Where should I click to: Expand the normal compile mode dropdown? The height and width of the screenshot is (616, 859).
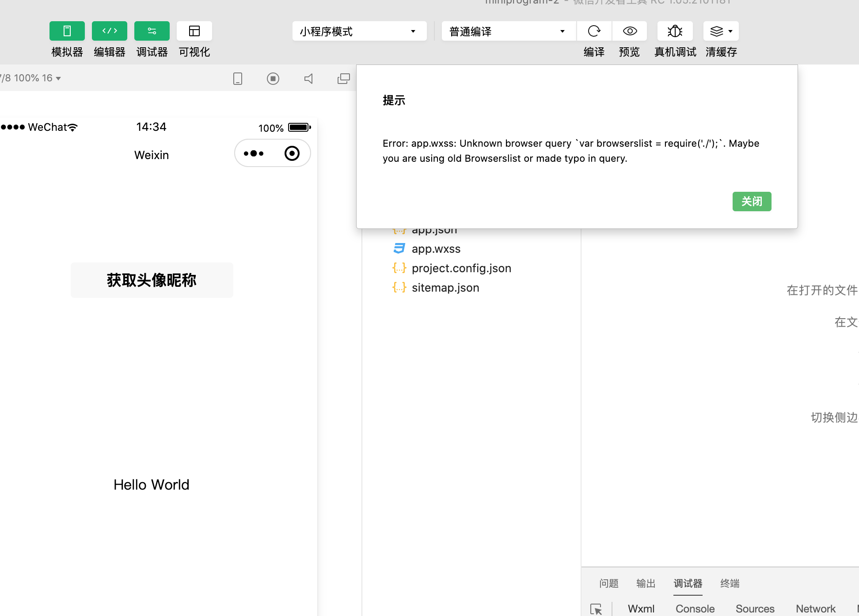click(508, 31)
